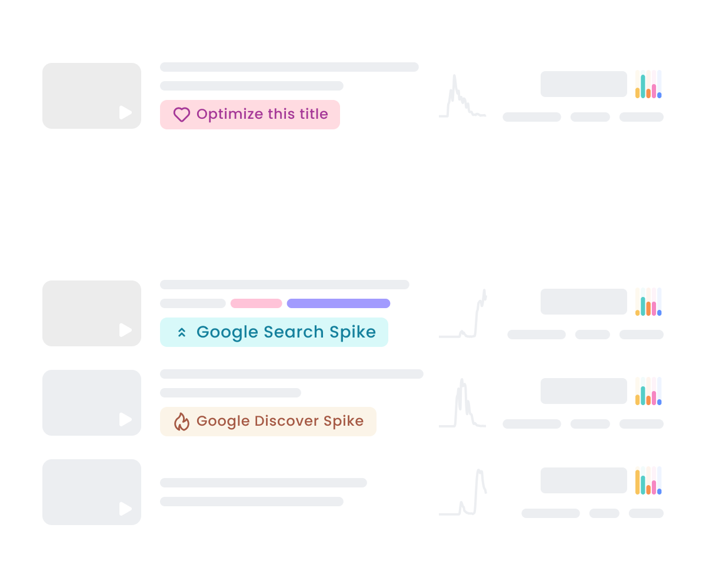Open bar chart icon in the bottom row
The width and height of the screenshot is (706, 588).
[648, 481]
